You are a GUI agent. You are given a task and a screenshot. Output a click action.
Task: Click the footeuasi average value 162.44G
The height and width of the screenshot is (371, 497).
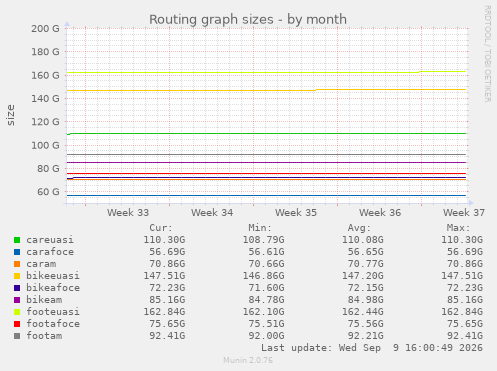pos(363,312)
